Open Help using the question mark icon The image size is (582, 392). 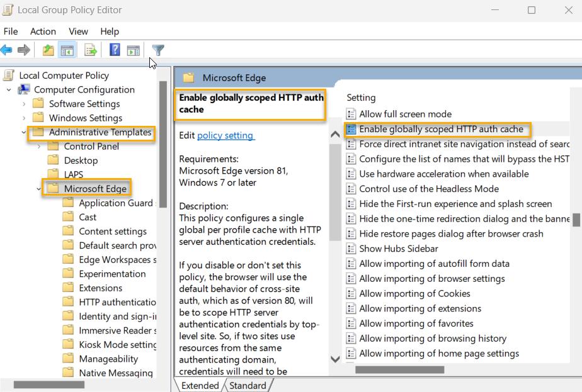[x=115, y=50]
